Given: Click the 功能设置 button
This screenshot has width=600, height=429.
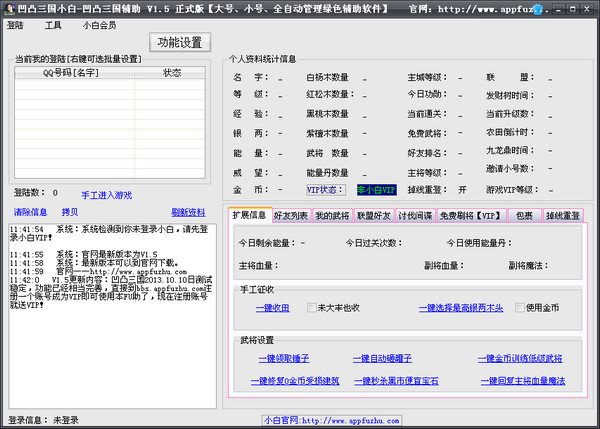Looking at the screenshot, I should coord(180,42).
